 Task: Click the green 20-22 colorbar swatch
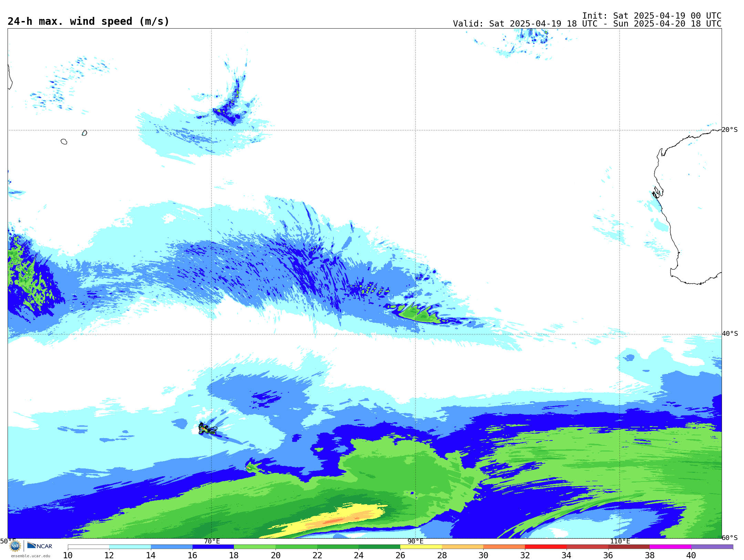click(x=296, y=547)
